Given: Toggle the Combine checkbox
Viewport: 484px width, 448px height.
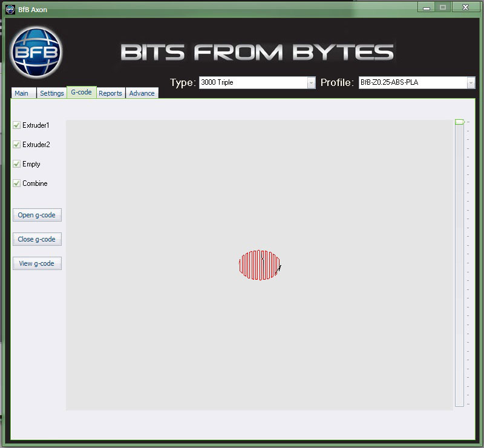Looking at the screenshot, I should click(x=17, y=183).
